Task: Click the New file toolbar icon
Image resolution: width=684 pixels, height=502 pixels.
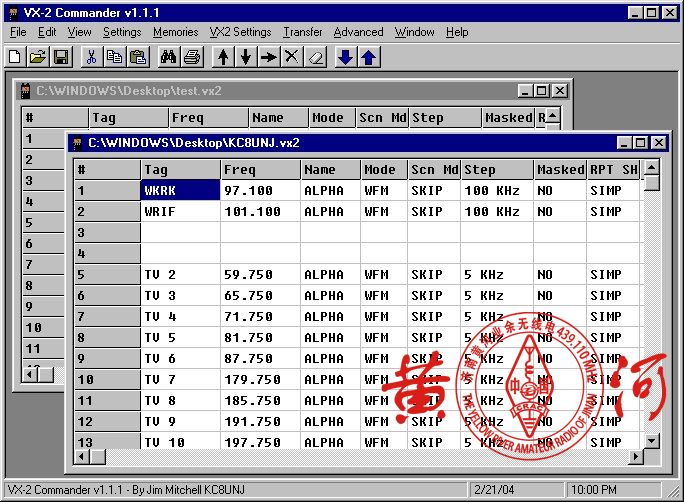Action: coord(15,57)
